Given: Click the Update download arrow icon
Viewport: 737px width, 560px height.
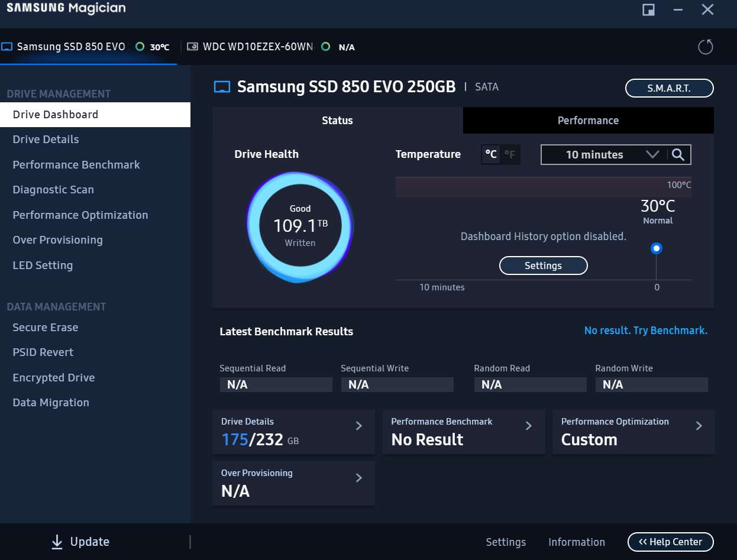Looking at the screenshot, I should [57, 542].
